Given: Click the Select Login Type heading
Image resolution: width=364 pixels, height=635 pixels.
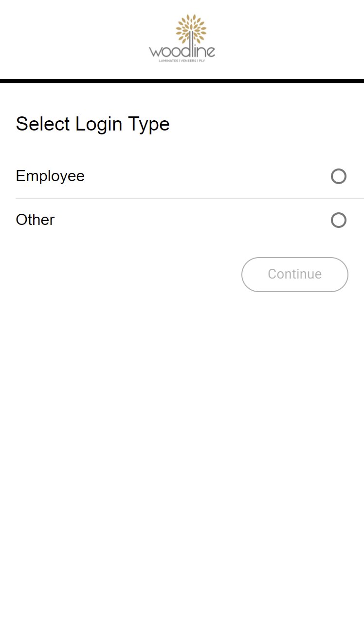Looking at the screenshot, I should [x=92, y=124].
